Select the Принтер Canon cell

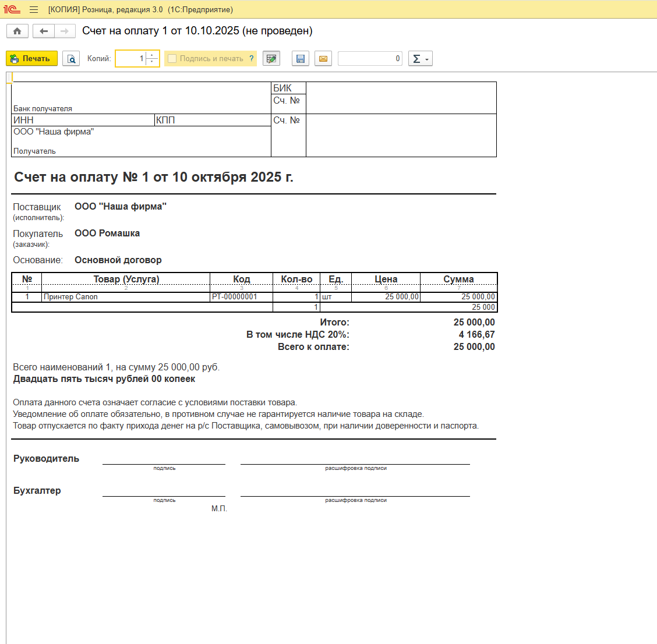(x=126, y=297)
